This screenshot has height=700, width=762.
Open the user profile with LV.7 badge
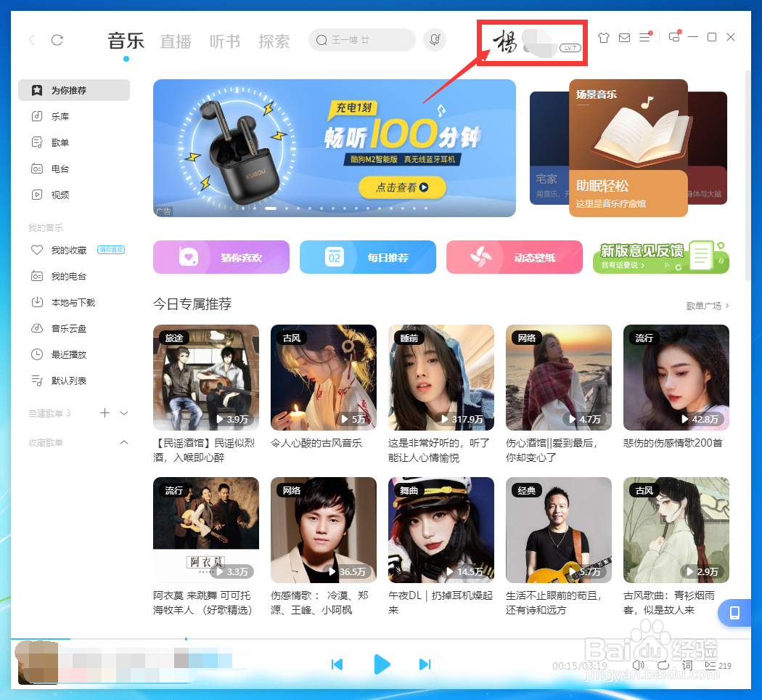(x=537, y=43)
